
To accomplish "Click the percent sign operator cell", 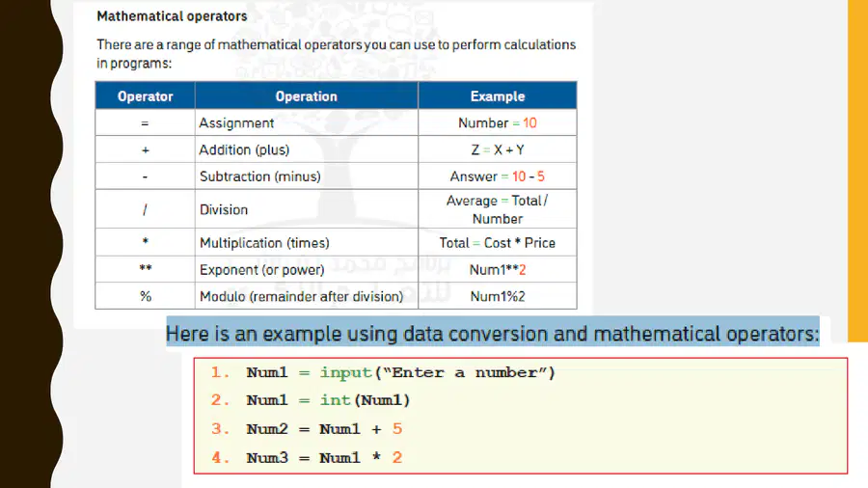I will point(145,296).
